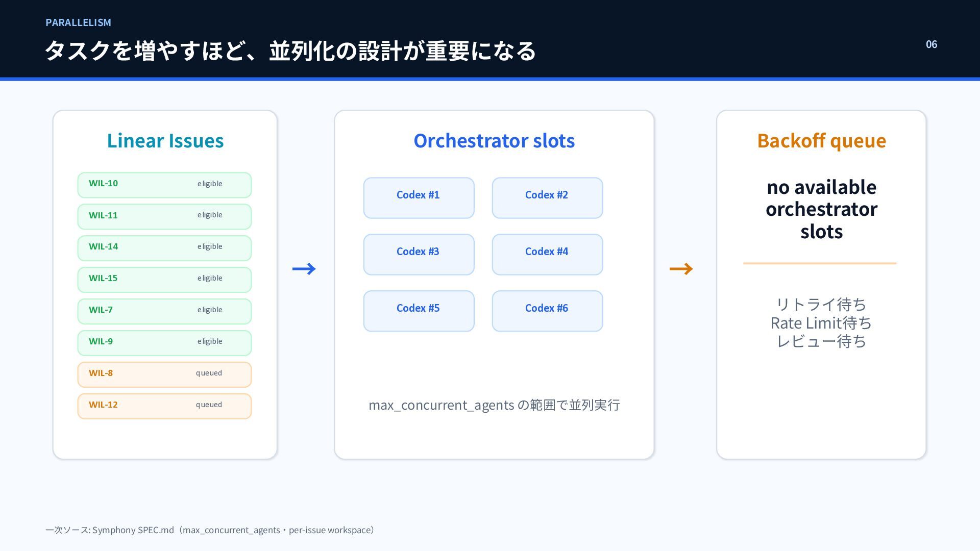Click the eligible status of WIL-15
This screenshot has height=551, width=980.
click(210, 278)
